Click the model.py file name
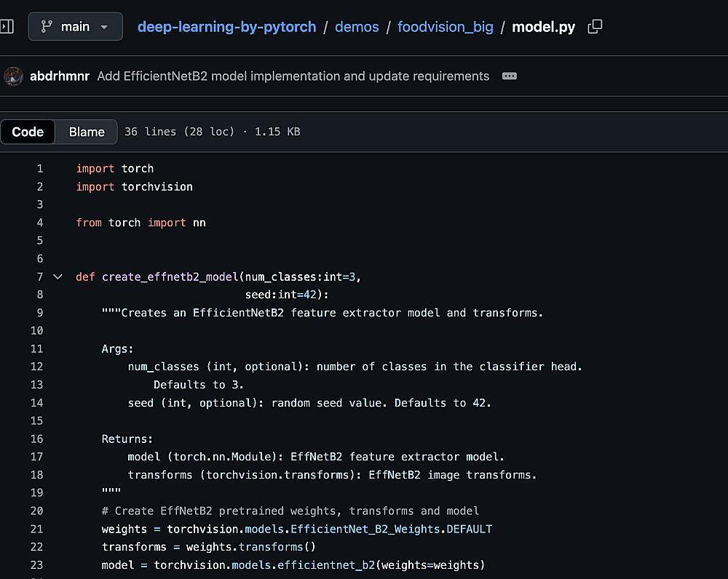728x579 pixels. pos(543,27)
